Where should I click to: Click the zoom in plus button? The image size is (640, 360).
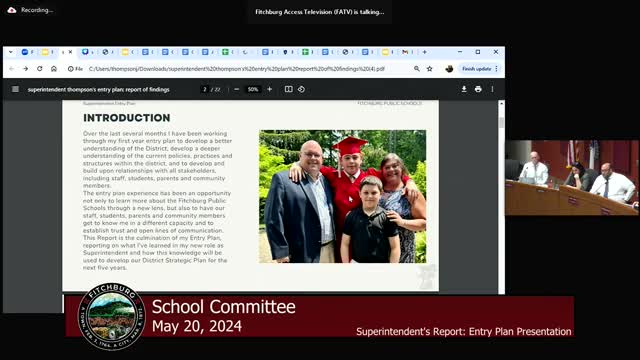click(269, 89)
